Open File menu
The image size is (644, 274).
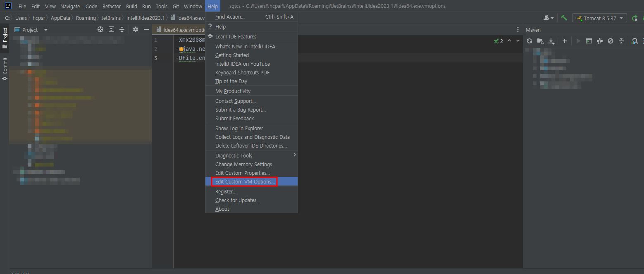coord(22,6)
